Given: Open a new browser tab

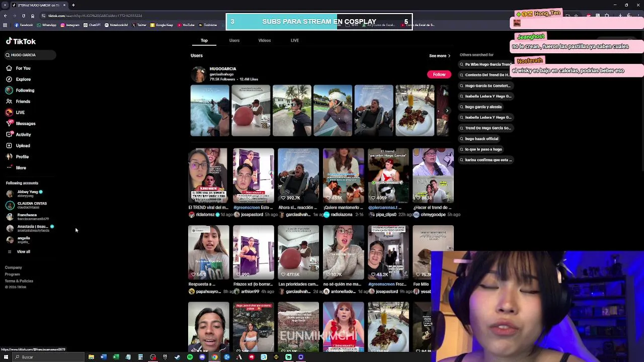Looking at the screenshot, I should tap(73, 5).
